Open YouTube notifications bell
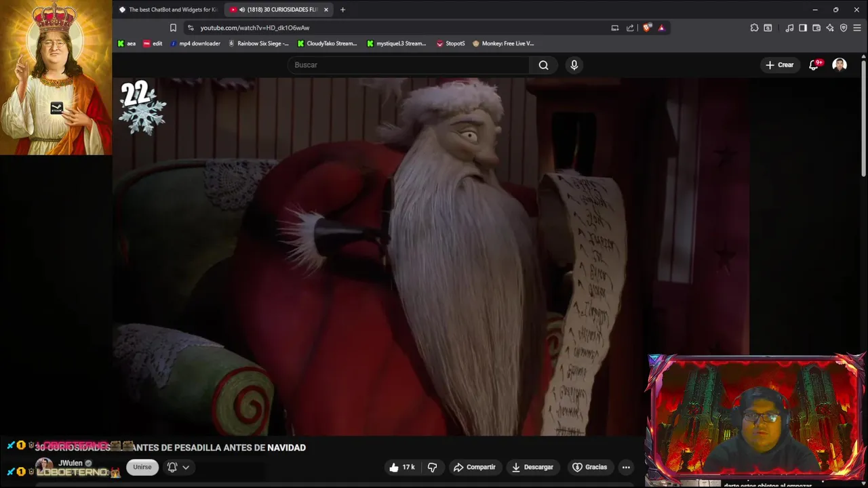Image resolution: width=868 pixels, height=488 pixels. tap(814, 65)
